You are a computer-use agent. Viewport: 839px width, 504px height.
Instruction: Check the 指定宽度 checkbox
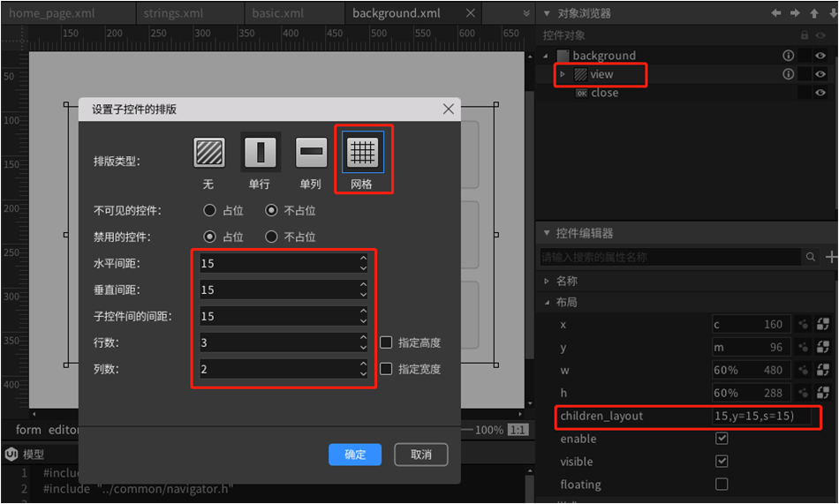point(386,369)
